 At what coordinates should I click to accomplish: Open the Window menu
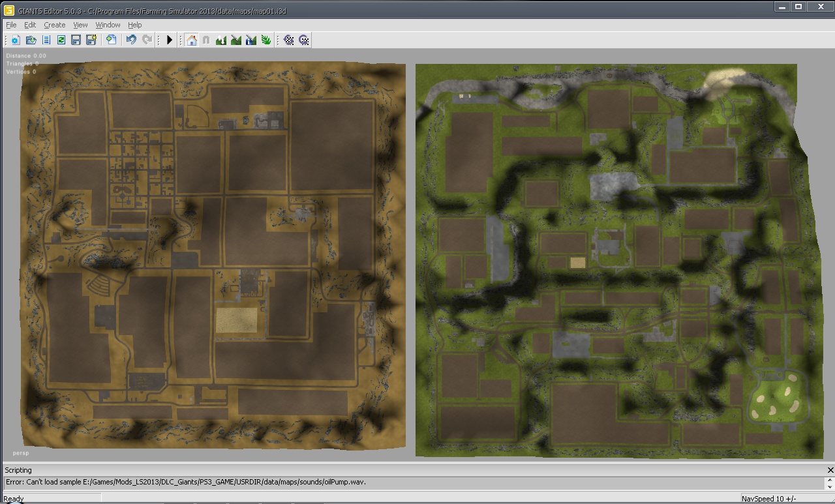point(108,25)
